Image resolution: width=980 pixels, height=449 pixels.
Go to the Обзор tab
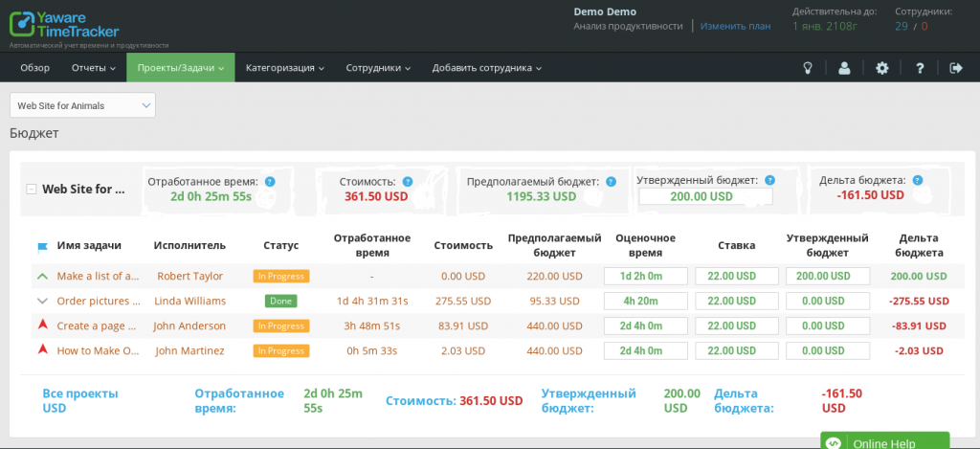pyautogui.click(x=35, y=68)
